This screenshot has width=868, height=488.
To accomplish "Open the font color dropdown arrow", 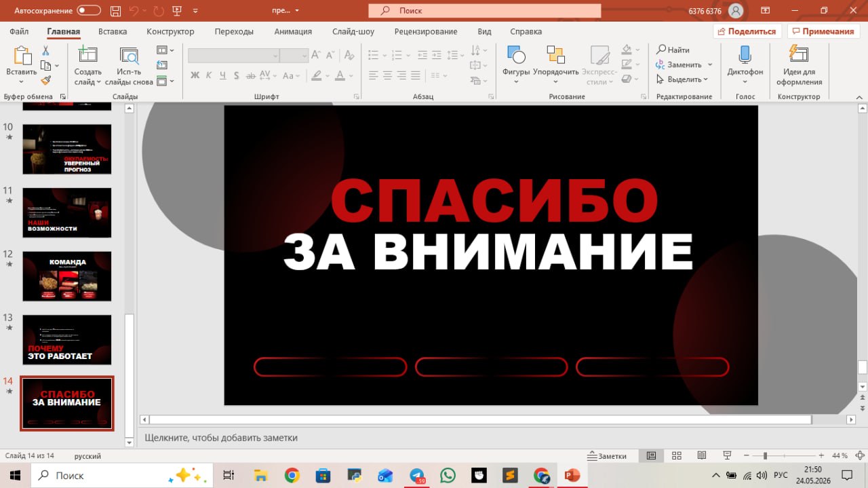I will (x=351, y=75).
